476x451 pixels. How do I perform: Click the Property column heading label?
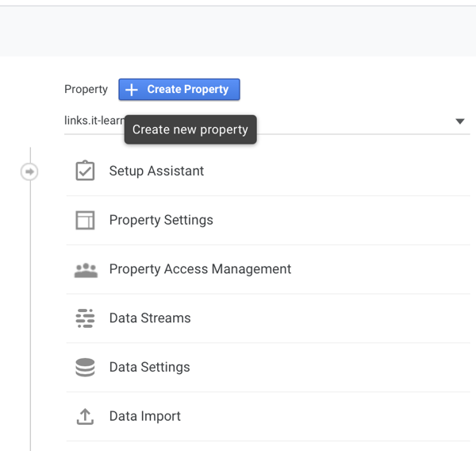coord(86,90)
